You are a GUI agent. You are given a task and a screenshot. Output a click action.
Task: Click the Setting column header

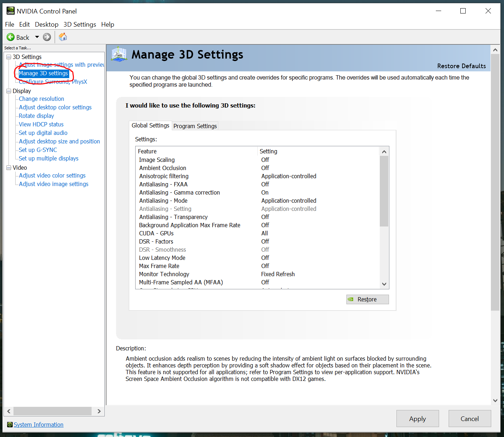(x=318, y=151)
